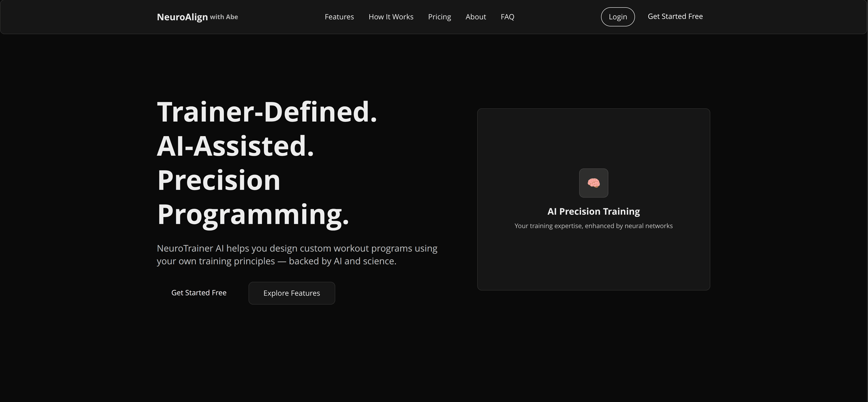This screenshot has width=868, height=402.
Task: Open the Features nav link
Action: 339,17
